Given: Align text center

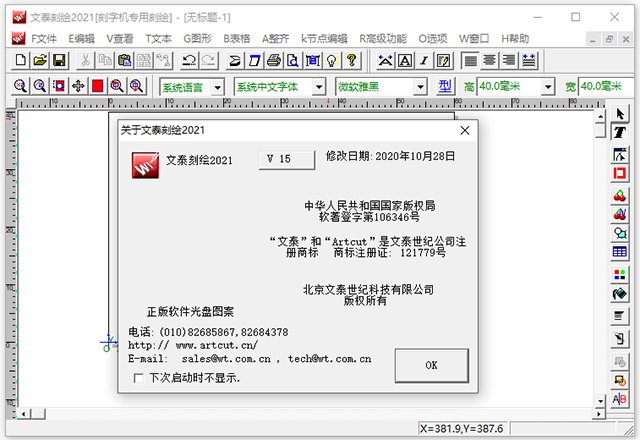Looking at the screenshot, I should click(489, 61).
